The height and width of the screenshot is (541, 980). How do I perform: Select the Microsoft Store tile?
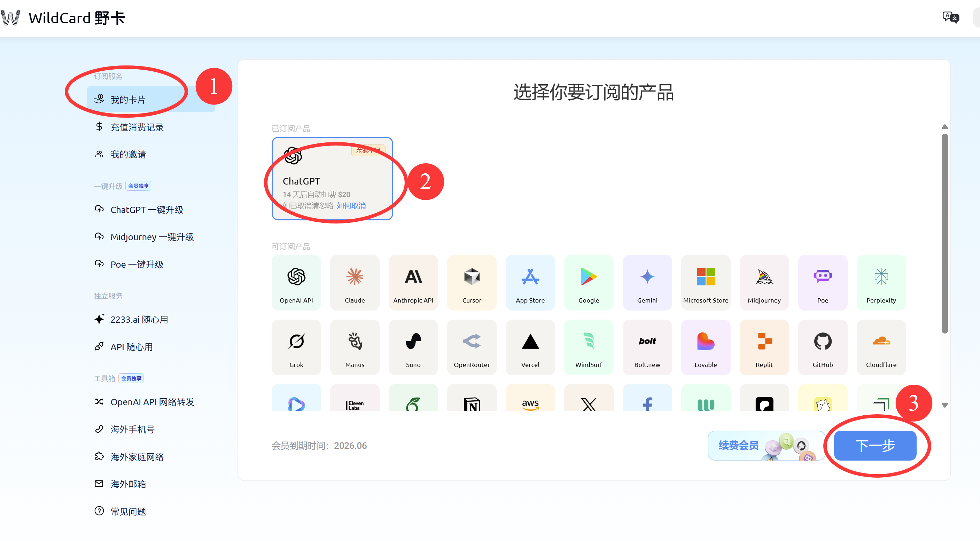pyautogui.click(x=706, y=282)
